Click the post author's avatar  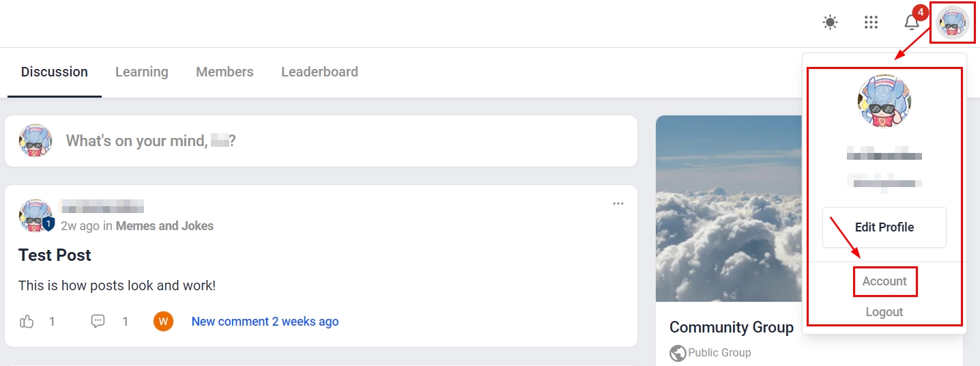coord(35,216)
